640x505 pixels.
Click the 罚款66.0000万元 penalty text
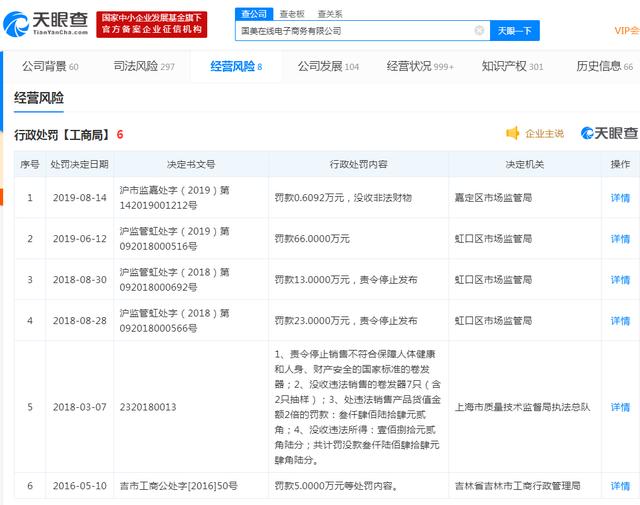[312, 239]
